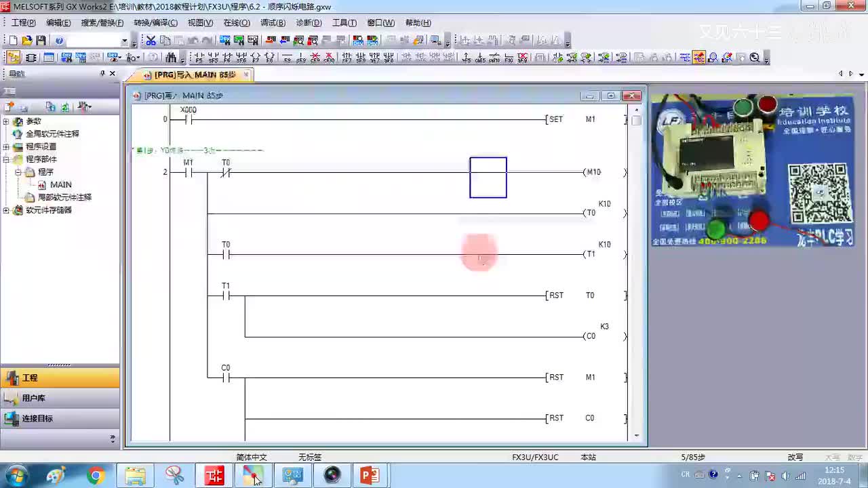Viewport: 868px width, 488px height.
Task: Insert a rising pulse with the sF7 icon
Action: point(347,58)
